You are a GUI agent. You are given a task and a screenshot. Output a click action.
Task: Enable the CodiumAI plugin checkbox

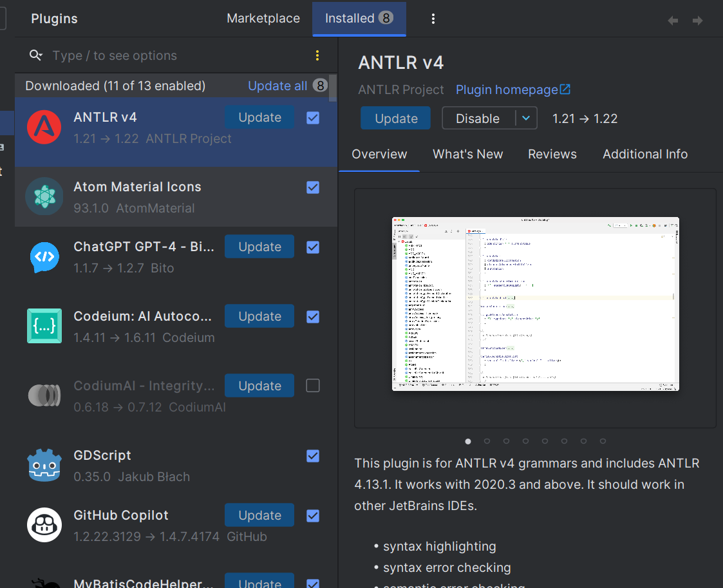coord(313,386)
